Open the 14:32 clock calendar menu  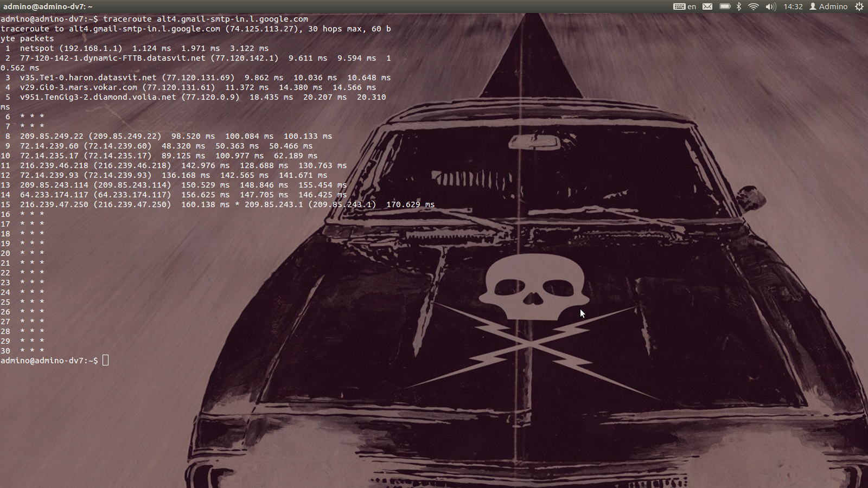[793, 7]
